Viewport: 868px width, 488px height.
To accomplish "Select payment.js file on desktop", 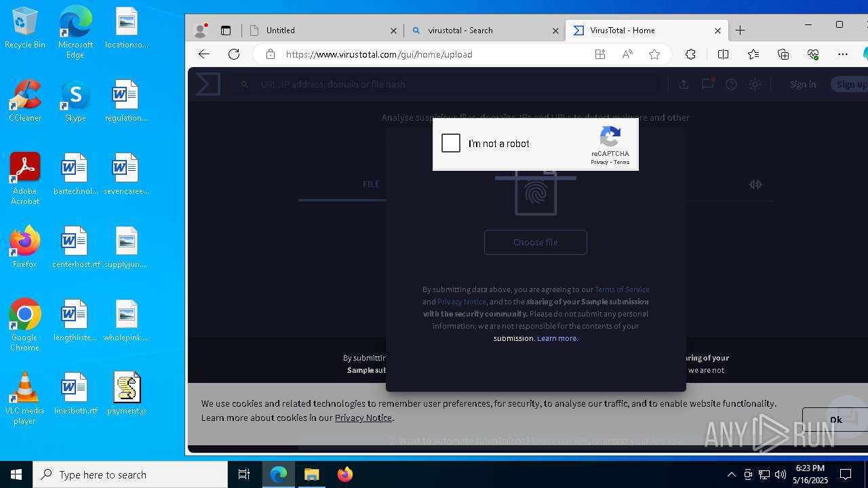I will pos(127,393).
